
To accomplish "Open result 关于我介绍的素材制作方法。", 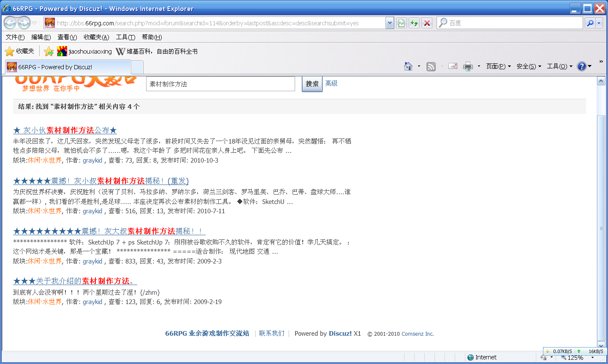I will [x=75, y=281].
